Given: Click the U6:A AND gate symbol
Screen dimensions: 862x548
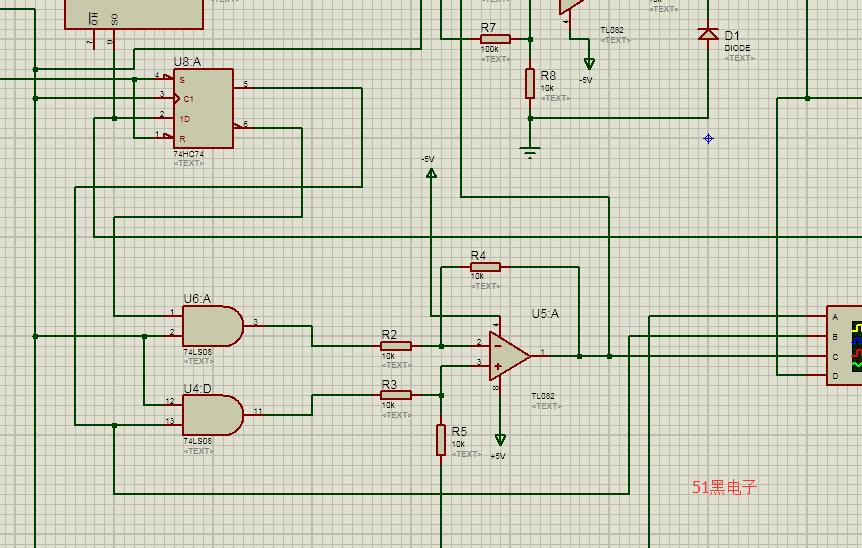Looking at the screenshot, I should (212, 325).
